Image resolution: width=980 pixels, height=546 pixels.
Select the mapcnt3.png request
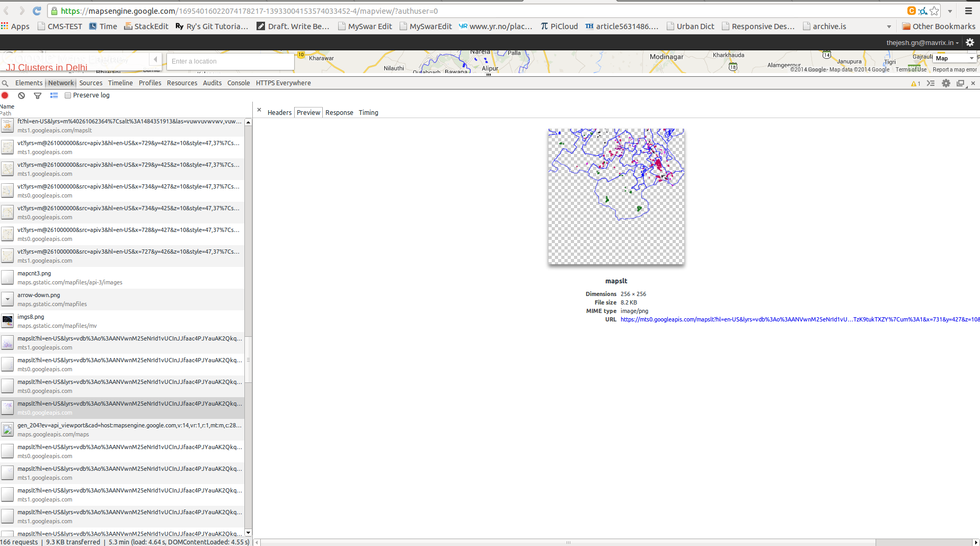tap(122, 278)
